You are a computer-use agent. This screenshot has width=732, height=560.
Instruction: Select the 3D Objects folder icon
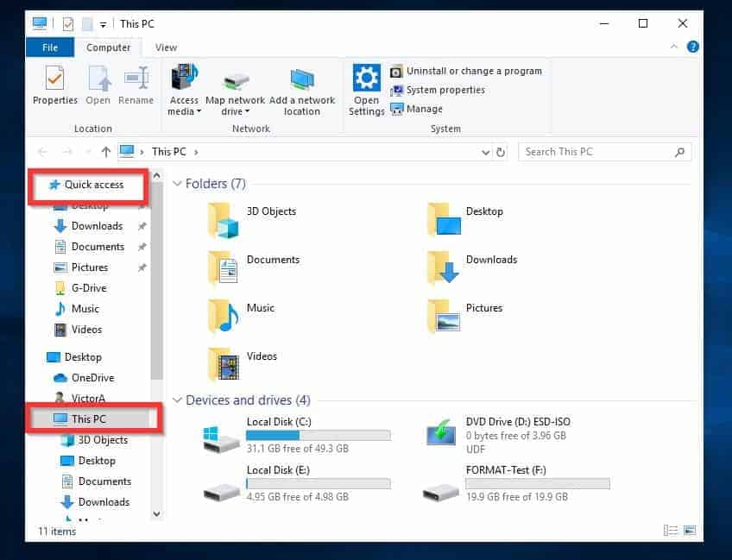click(224, 220)
